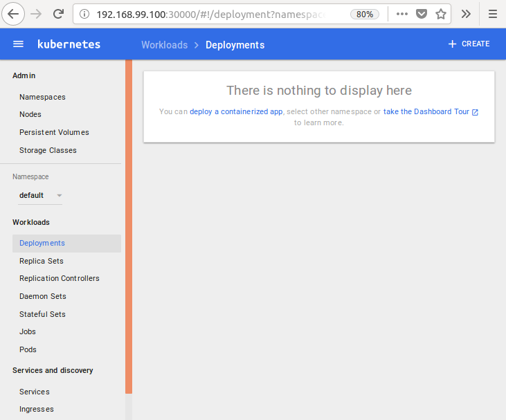
Task: Open Admin section heading
Action: pos(24,75)
